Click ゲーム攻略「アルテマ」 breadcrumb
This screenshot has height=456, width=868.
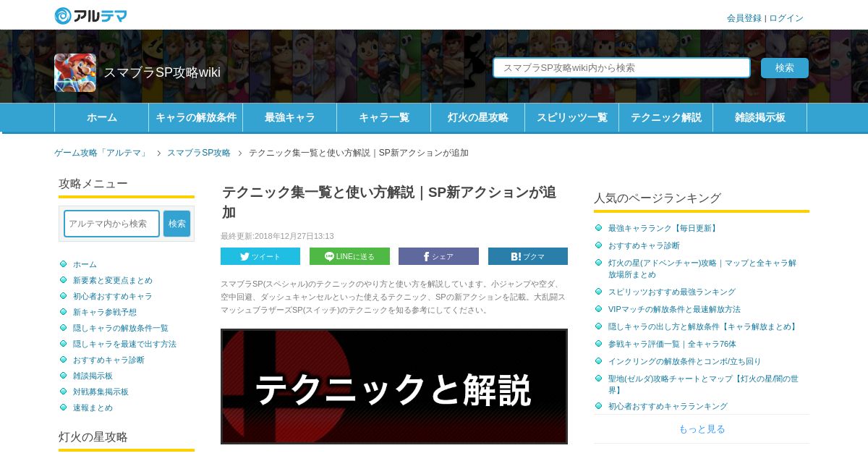point(101,153)
